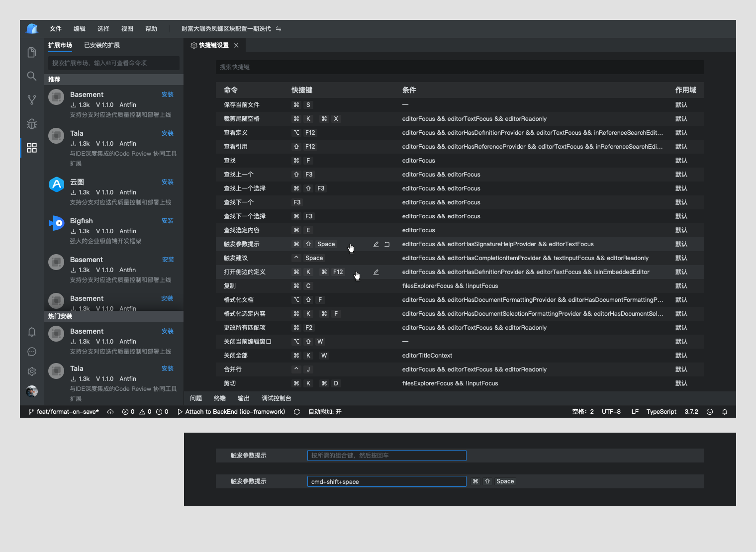756x552 pixels.
Task: Open the debug bug icon
Action: tap(32, 124)
